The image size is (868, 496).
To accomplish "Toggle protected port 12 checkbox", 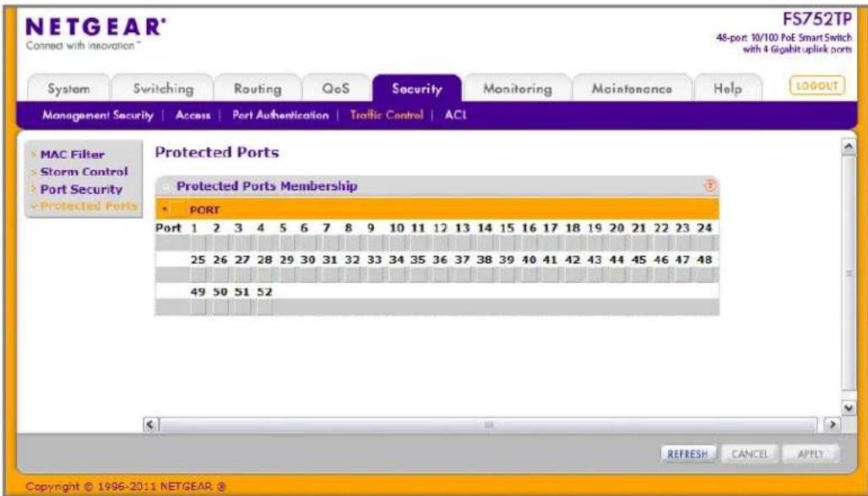I will click(x=440, y=243).
